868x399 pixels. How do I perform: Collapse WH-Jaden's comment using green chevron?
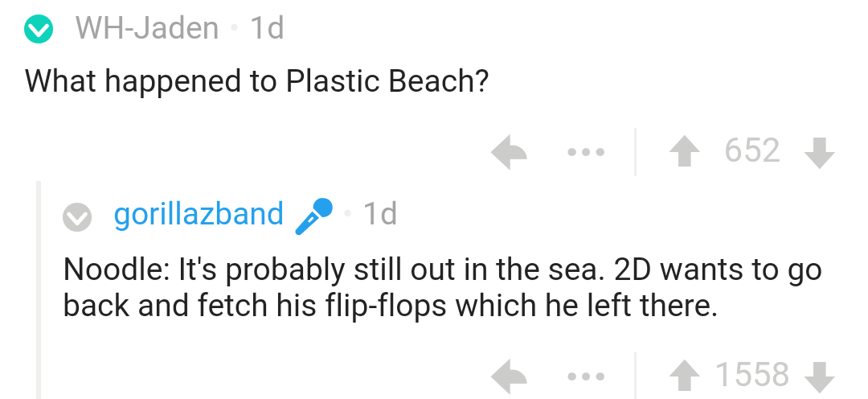39,31
